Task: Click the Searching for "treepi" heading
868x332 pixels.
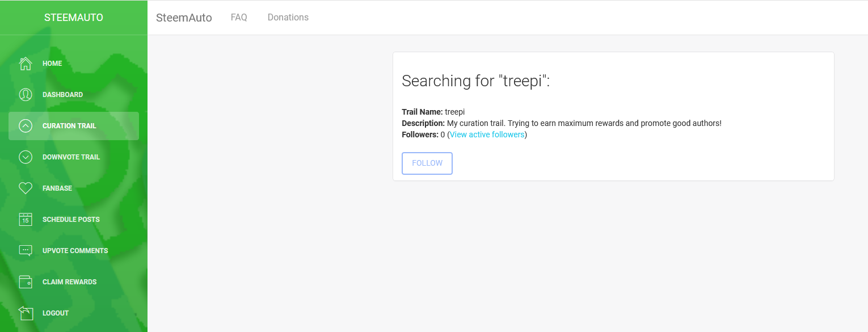Action: point(476,81)
